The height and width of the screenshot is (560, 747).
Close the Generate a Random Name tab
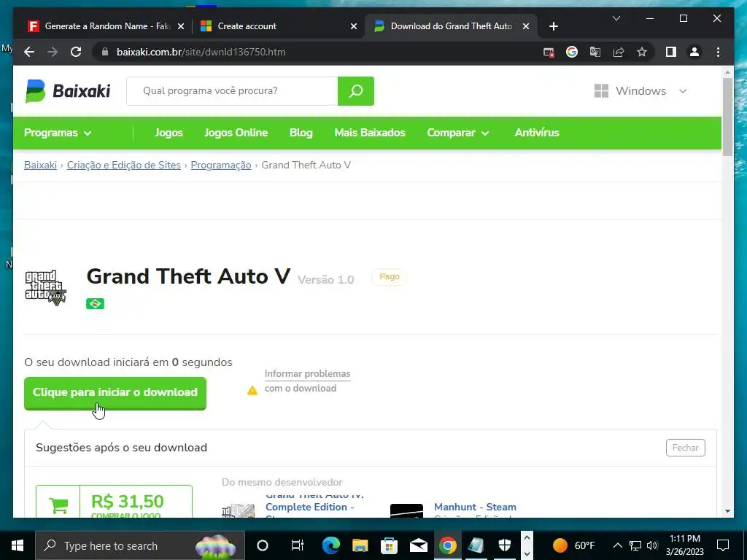[181, 26]
